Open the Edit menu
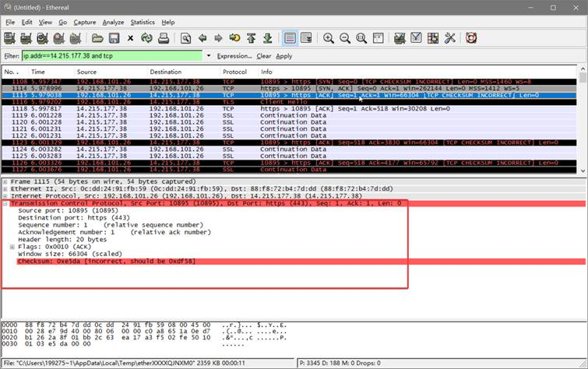 pos(26,23)
